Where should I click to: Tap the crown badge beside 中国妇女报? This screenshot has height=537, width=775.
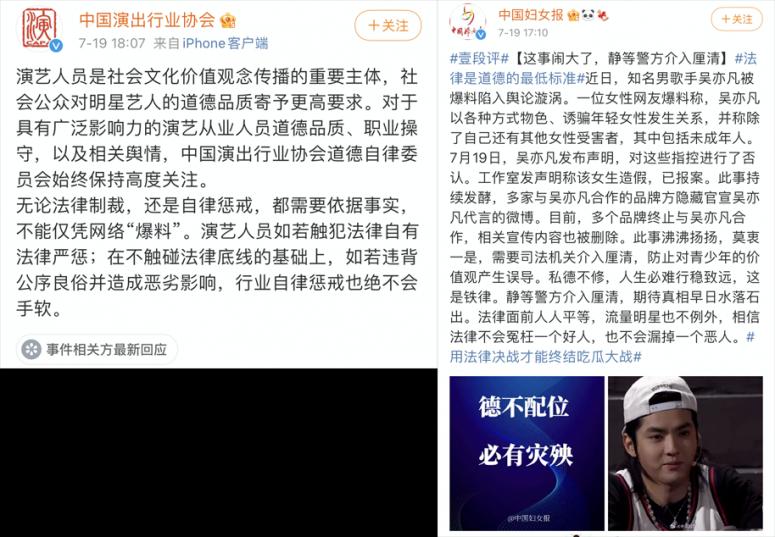573,15
